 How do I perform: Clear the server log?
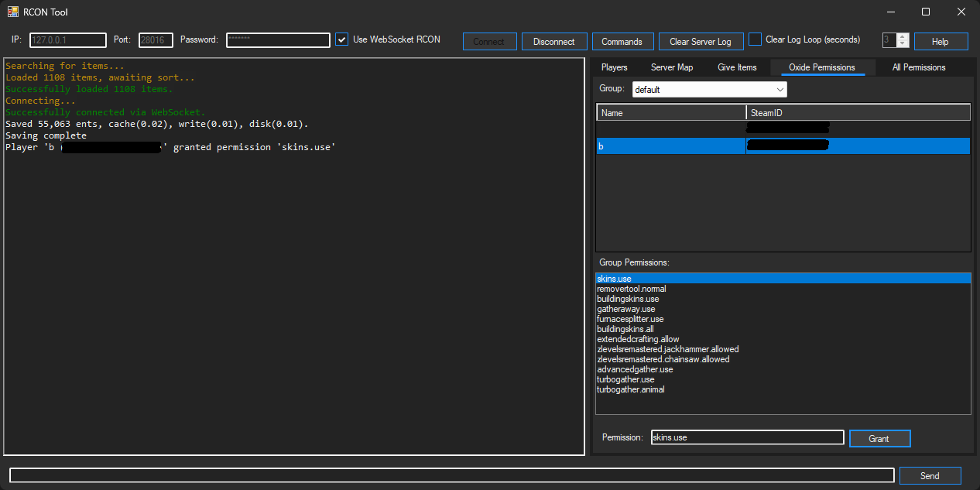point(701,41)
